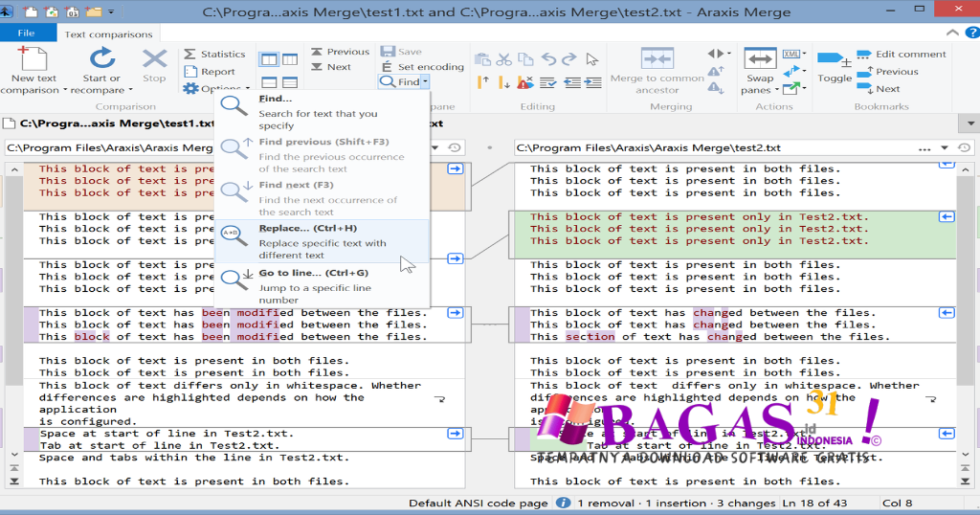This screenshot has width=980, height=515.
Task: Click Start or recompare refresh icon
Action: click(x=101, y=58)
